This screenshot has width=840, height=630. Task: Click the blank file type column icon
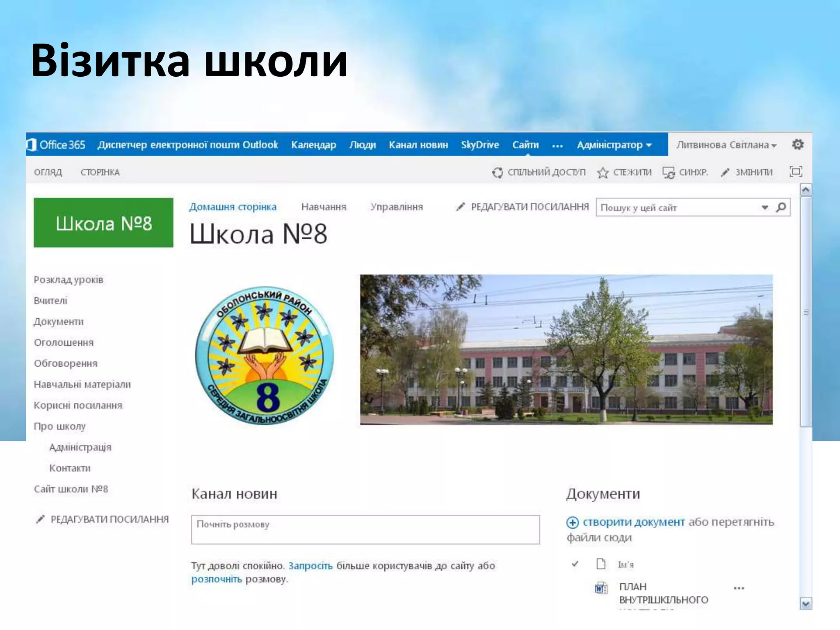601,564
